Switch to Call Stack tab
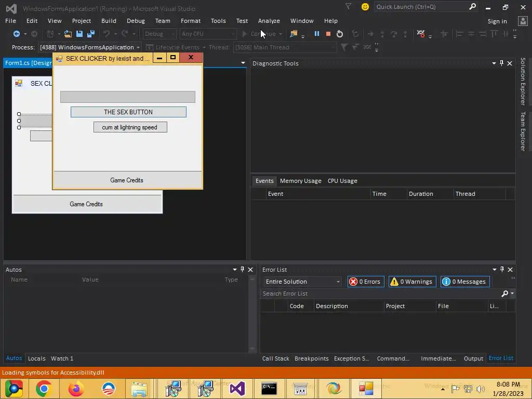The image size is (532, 399). 275,358
